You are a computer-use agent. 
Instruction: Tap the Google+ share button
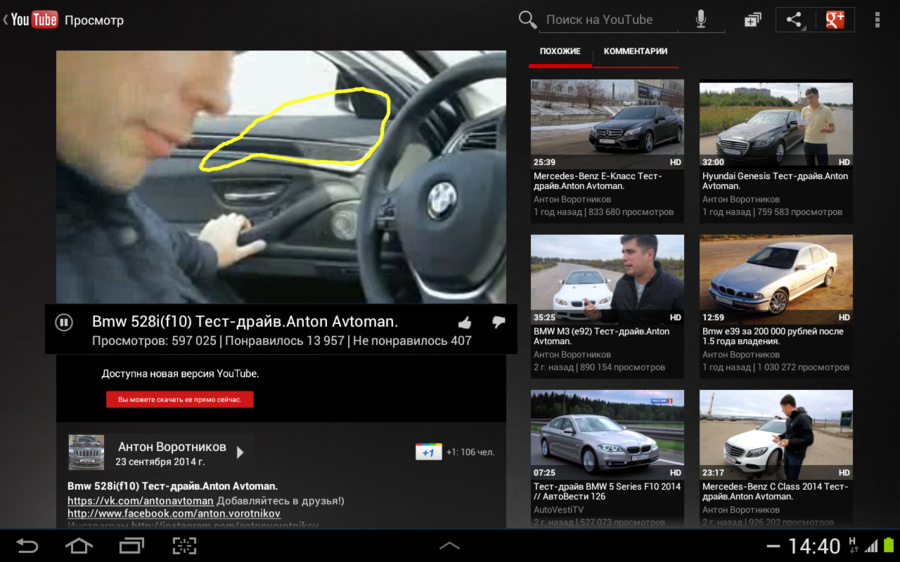835,20
